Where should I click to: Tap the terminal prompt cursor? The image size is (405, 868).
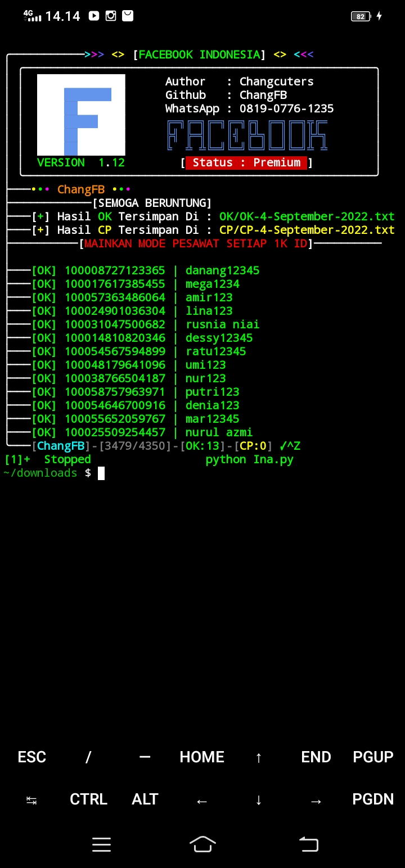101,473
